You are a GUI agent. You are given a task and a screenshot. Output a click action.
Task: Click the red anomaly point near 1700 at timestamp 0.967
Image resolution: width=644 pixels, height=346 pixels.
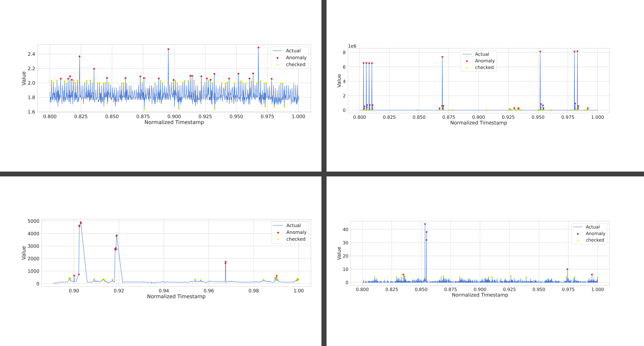tap(226, 262)
